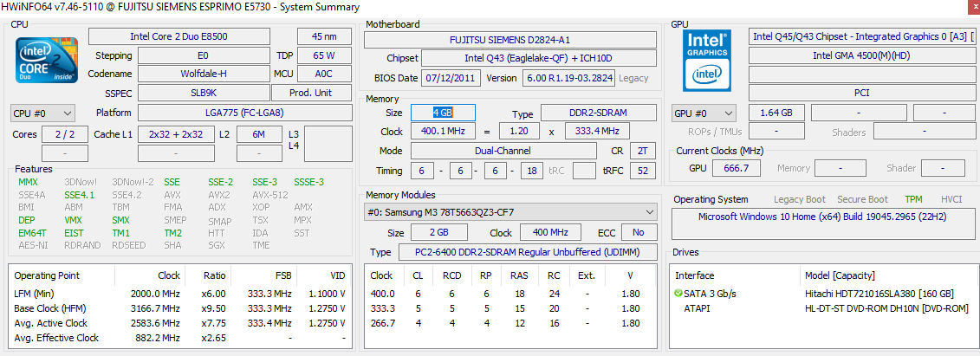The height and width of the screenshot is (356, 980).
Task: Click the 45 nm process field
Action: tap(324, 36)
